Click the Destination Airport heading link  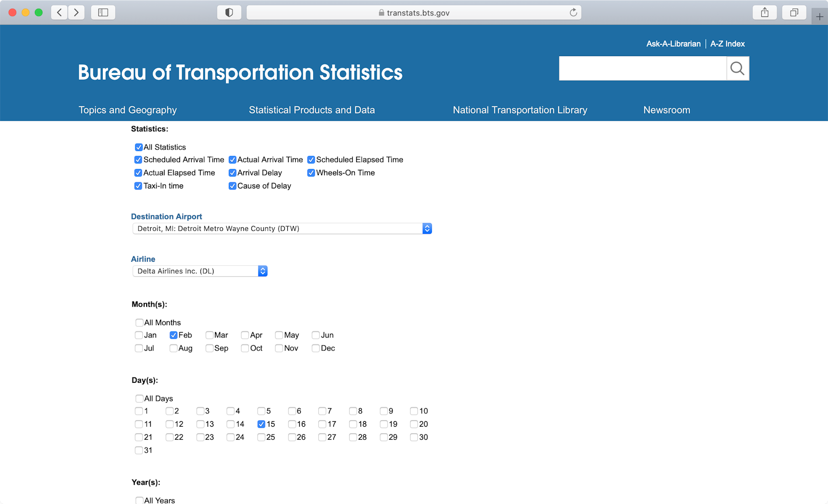[x=167, y=216]
